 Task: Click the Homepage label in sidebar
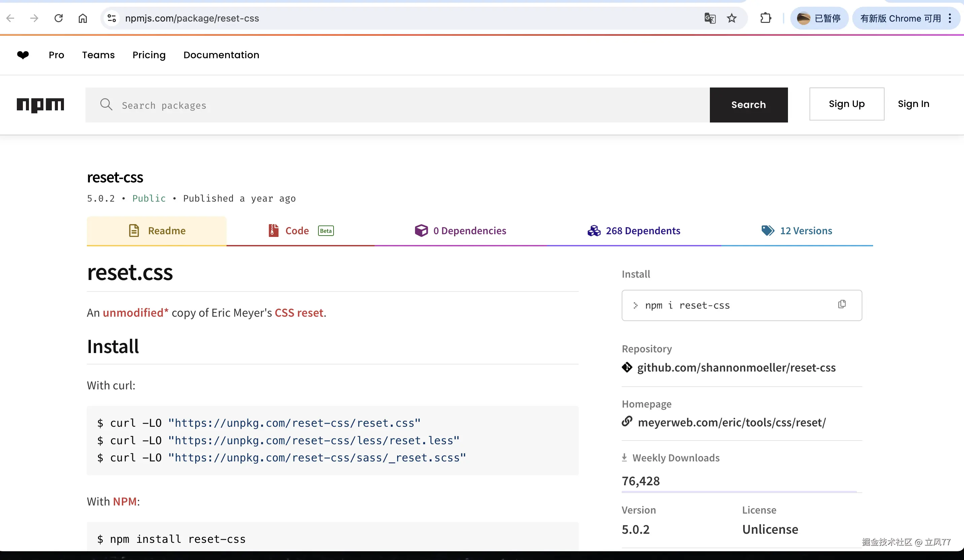[x=647, y=404]
